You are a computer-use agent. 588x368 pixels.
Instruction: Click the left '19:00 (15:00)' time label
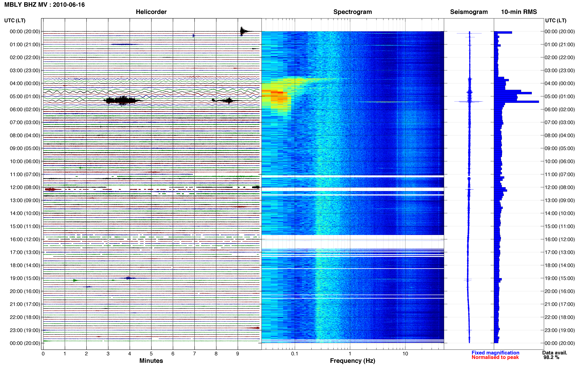[25, 278]
